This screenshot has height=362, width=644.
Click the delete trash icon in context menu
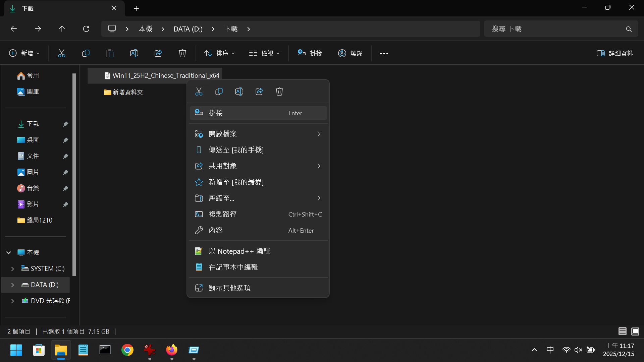(x=279, y=92)
